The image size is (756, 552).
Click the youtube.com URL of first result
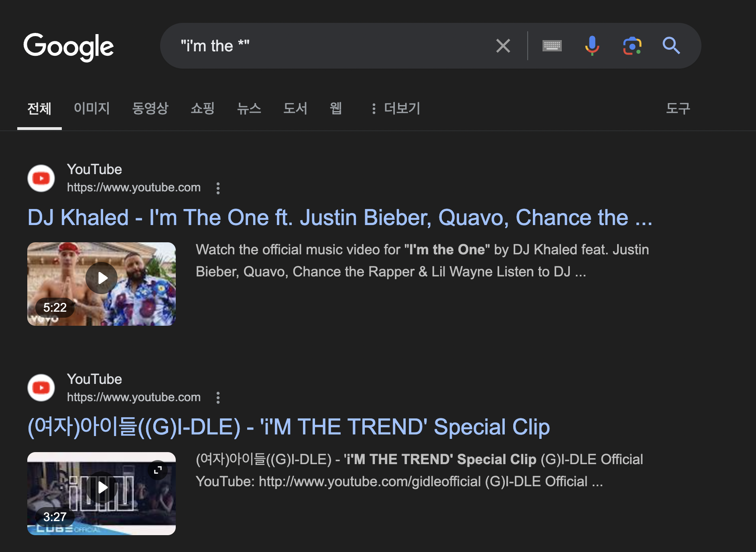pos(134,187)
